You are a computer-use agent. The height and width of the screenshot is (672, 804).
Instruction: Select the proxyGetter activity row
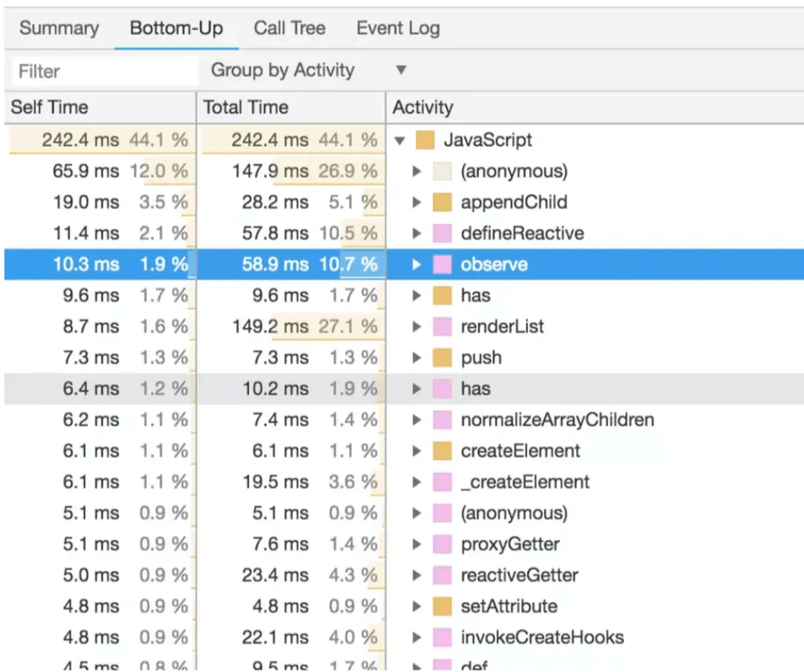point(509,544)
